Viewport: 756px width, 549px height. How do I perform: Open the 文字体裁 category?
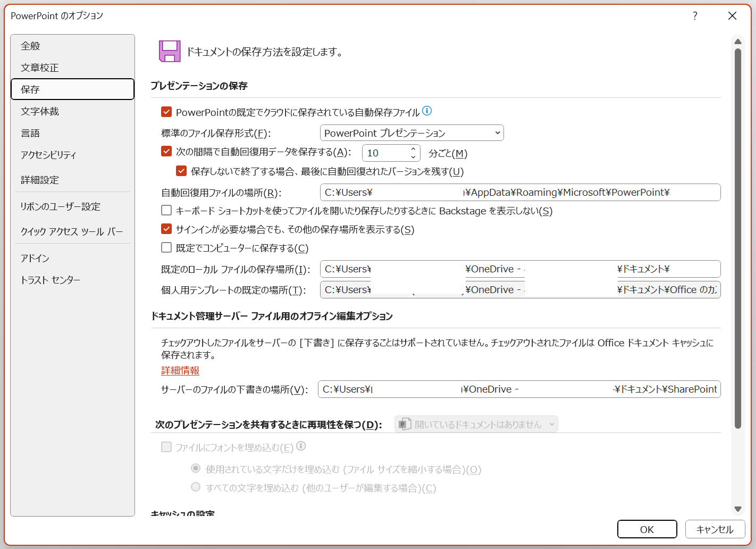coord(72,111)
